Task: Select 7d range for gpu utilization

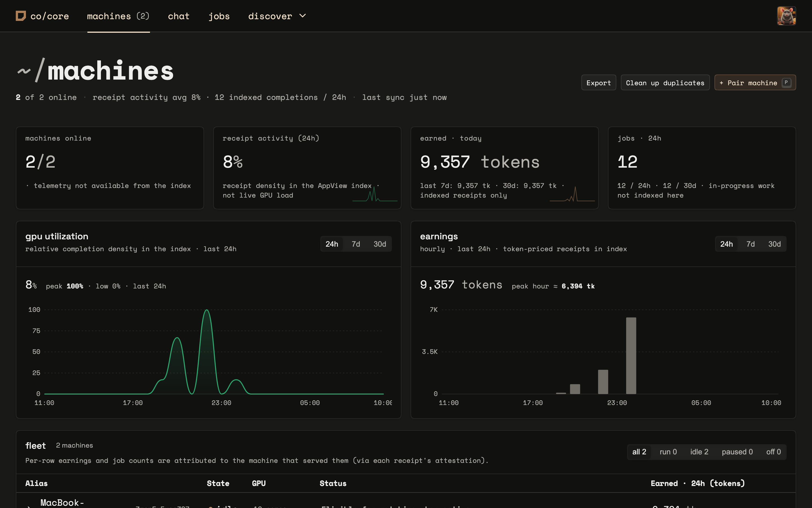Action: (356, 244)
